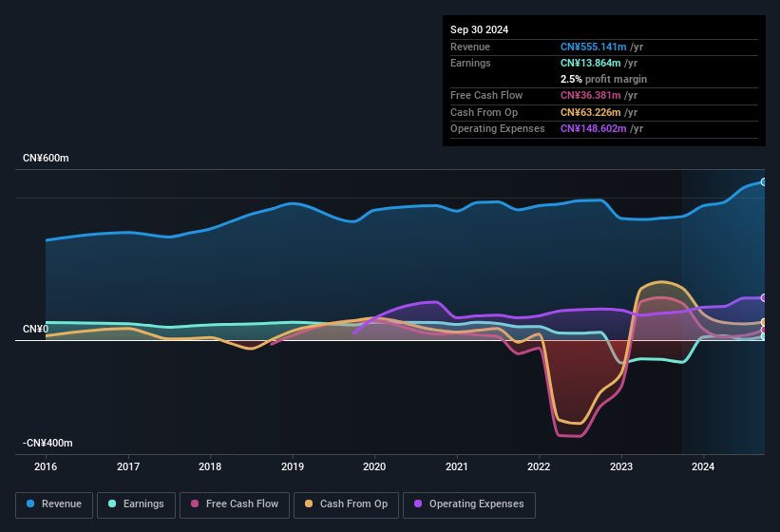
Task: Click the -CN¥400m y-axis label
Action: [48, 443]
